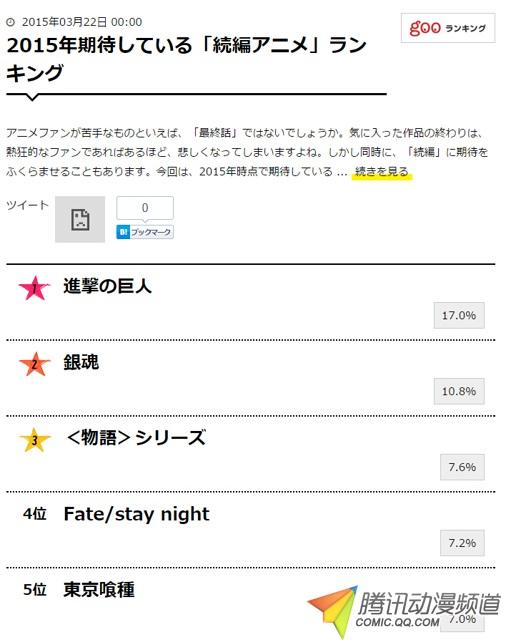Click the 17.0% vote percentage badge
The image size is (506, 640).
click(459, 315)
